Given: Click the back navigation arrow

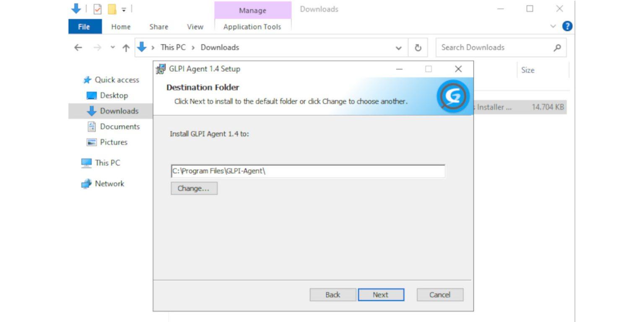Looking at the screenshot, I should pos(78,47).
